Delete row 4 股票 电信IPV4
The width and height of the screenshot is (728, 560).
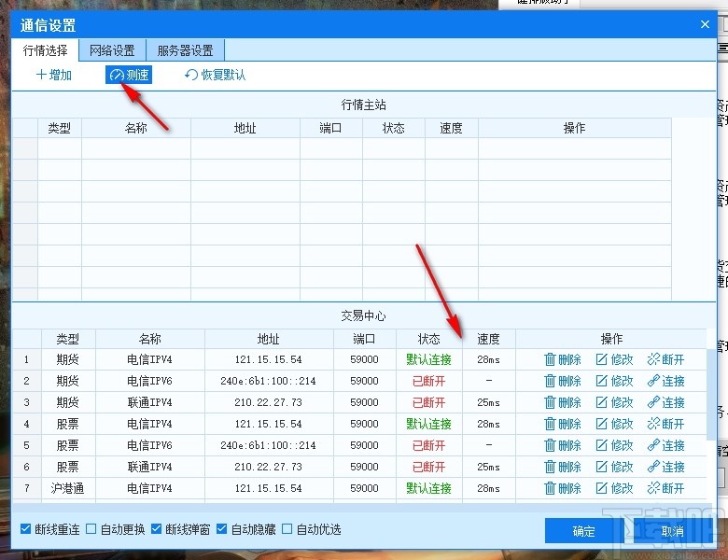click(562, 424)
